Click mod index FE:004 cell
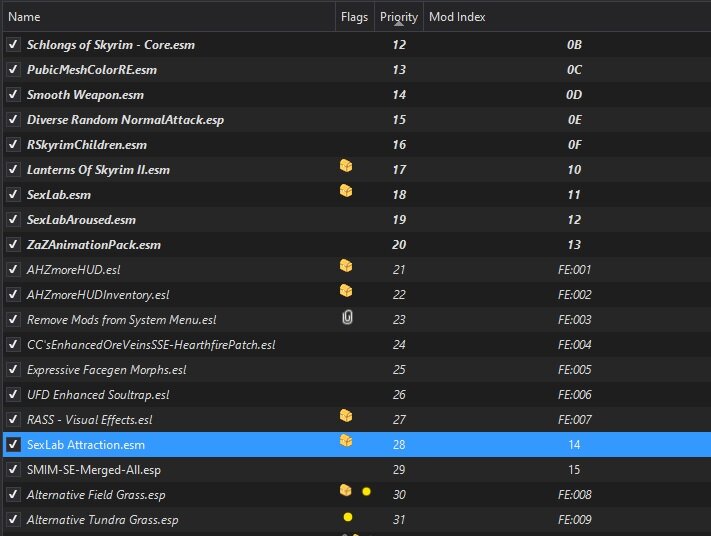Image resolution: width=711 pixels, height=536 pixels. click(x=574, y=345)
